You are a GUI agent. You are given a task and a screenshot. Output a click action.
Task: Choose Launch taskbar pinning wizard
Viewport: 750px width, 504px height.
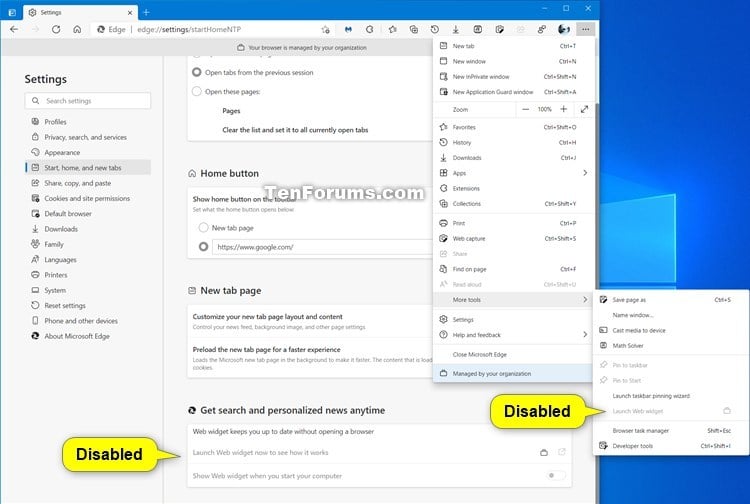click(x=671, y=396)
